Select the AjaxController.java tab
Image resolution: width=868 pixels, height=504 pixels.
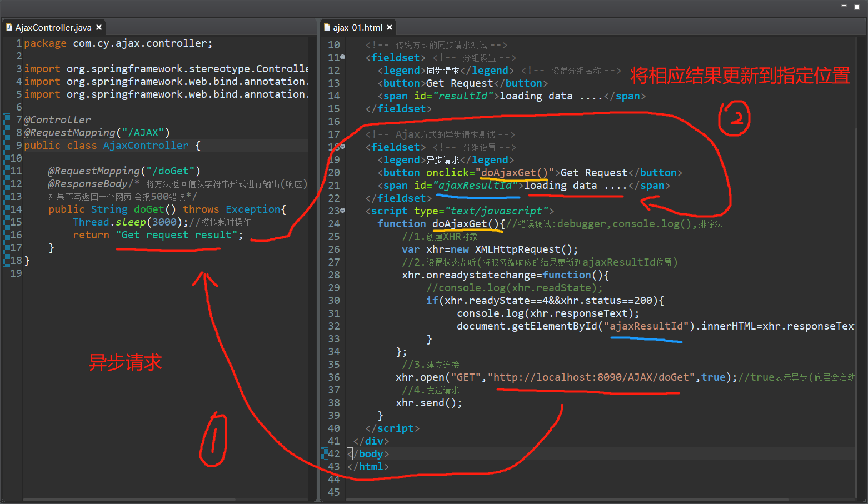[x=53, y=27]
